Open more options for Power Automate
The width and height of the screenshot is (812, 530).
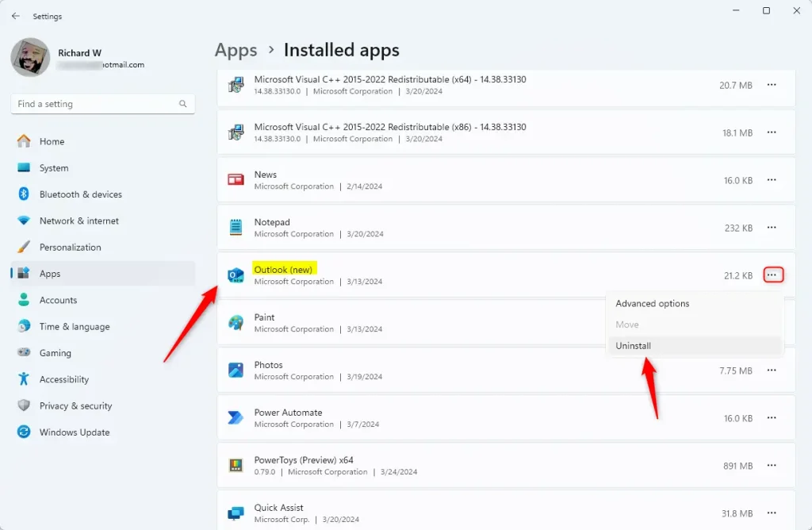coord(772,417)
